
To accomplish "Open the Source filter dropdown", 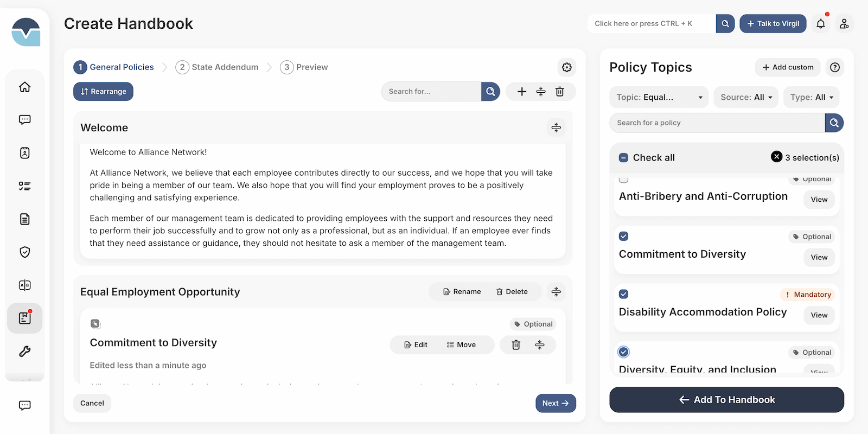I will tap(745, 98).
